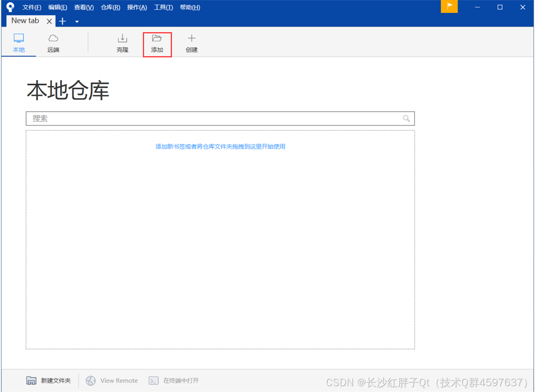This screenshot has height=392, width=535.
Task: Click the 新建文件夹 folder icon
Action: [31, 380]
